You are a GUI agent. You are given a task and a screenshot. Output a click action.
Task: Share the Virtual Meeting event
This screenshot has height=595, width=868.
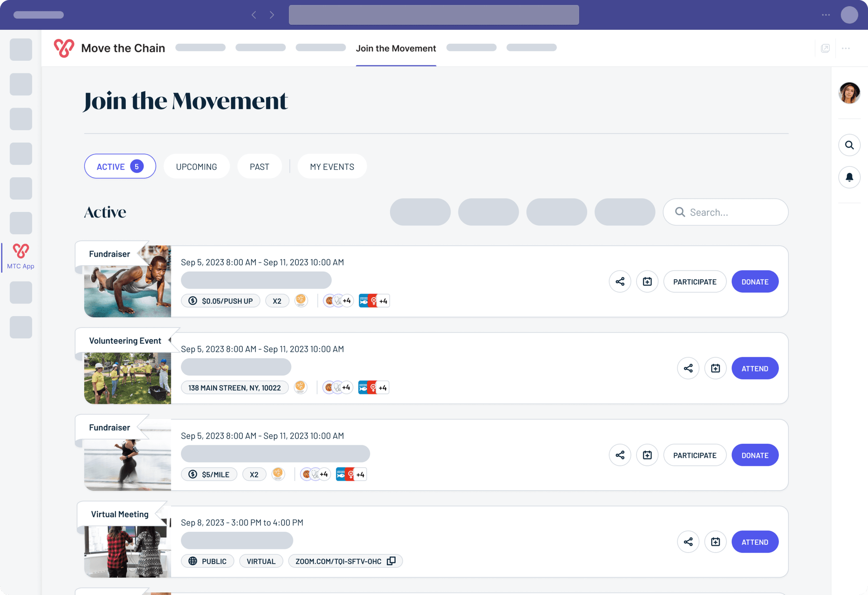click(688, 542)
